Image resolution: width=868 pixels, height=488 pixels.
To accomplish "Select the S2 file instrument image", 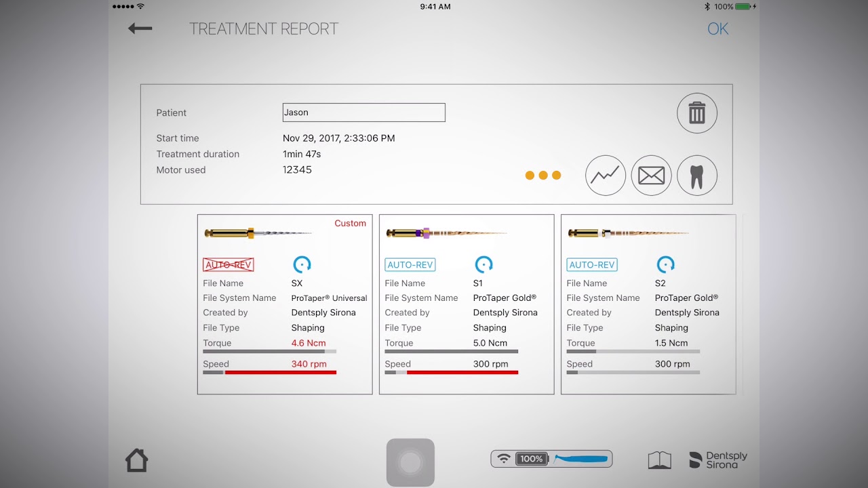I will tap(628, 233).
